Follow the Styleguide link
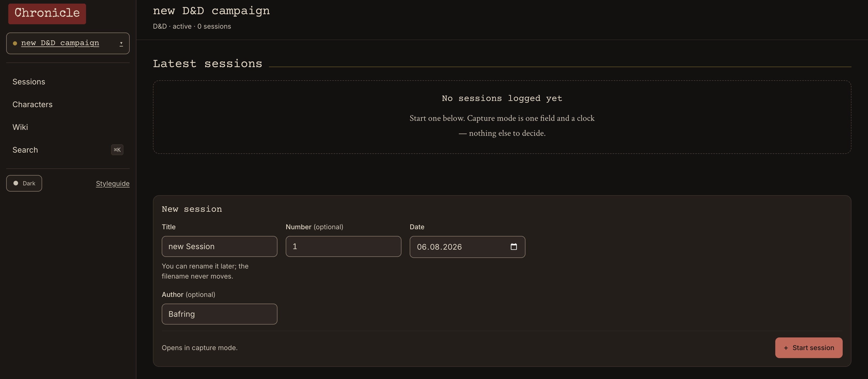The width and height of the screenshot is (868, 379). point(113,183)
